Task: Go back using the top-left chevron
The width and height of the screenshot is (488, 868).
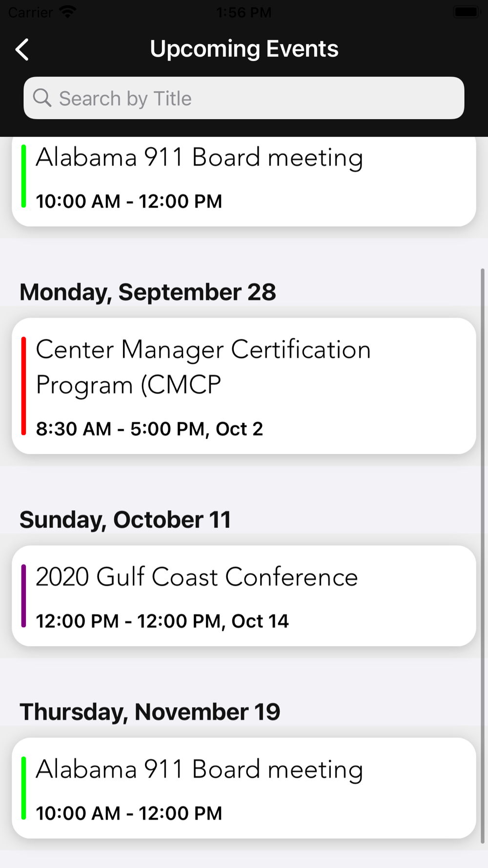Action: tap(22, 50)
